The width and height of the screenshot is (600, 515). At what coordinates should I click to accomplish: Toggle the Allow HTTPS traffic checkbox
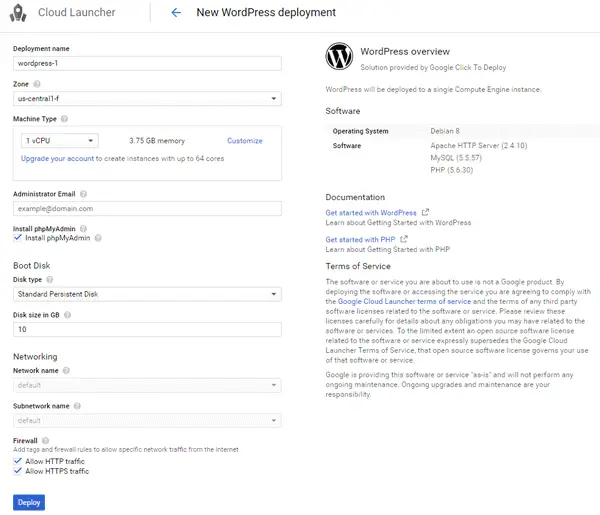point(18,471)
